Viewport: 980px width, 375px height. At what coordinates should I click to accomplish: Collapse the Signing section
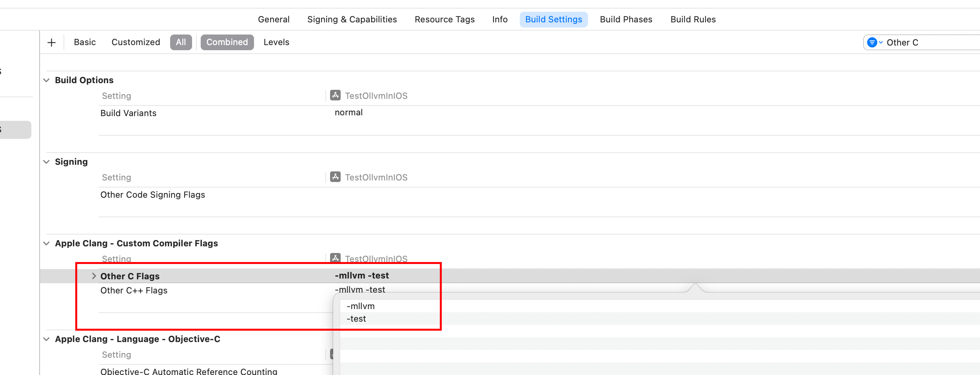pyautogui.click(x=46, y=162)
